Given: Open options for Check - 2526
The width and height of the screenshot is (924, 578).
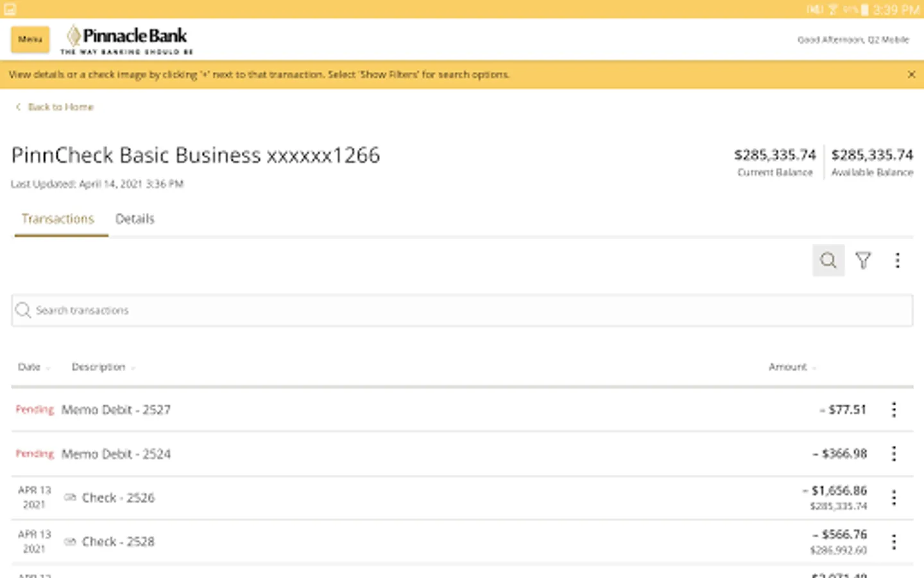Looking at the screenshot, I should [894, 498].
